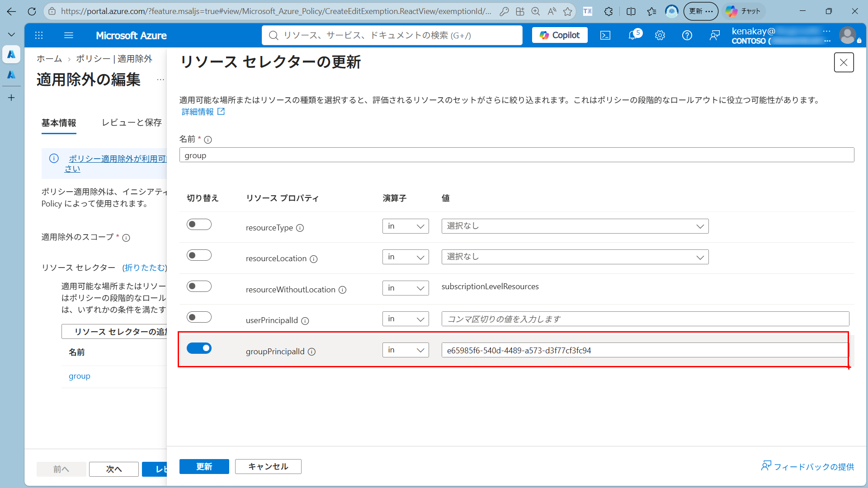Viewport: 868px width, 488px height.
Task: Open the help and support question icon
Action: 687,35
